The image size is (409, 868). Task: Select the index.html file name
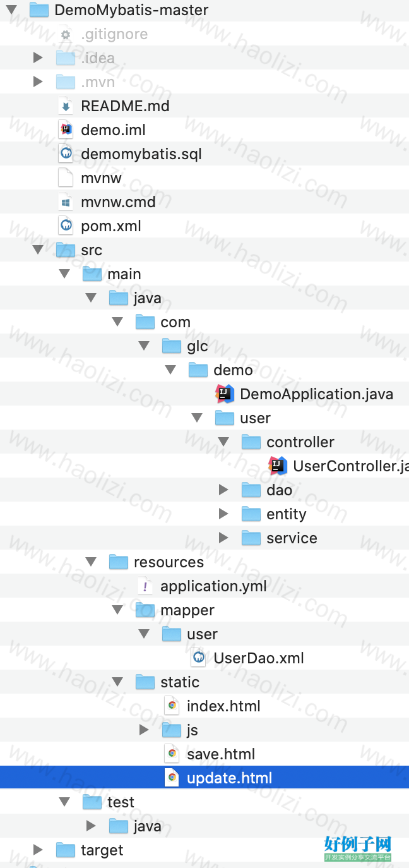pyautogui.click(x=223, y=706)
